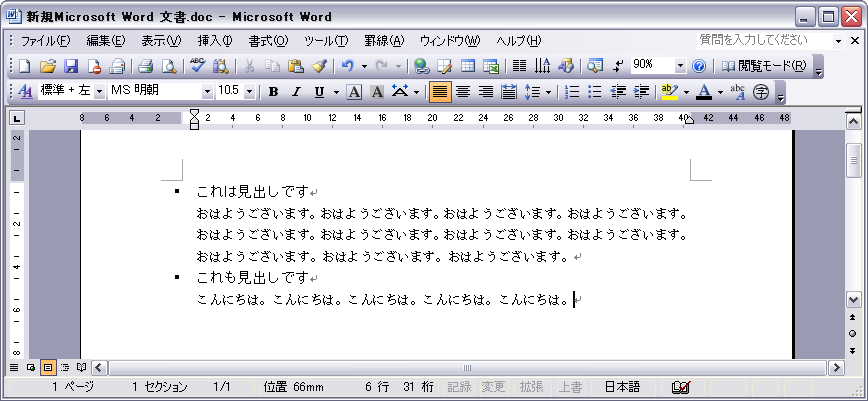Open Microsoft Word Help question icon
This screenshot has width=868, height=401.
[x=699, y=66]
